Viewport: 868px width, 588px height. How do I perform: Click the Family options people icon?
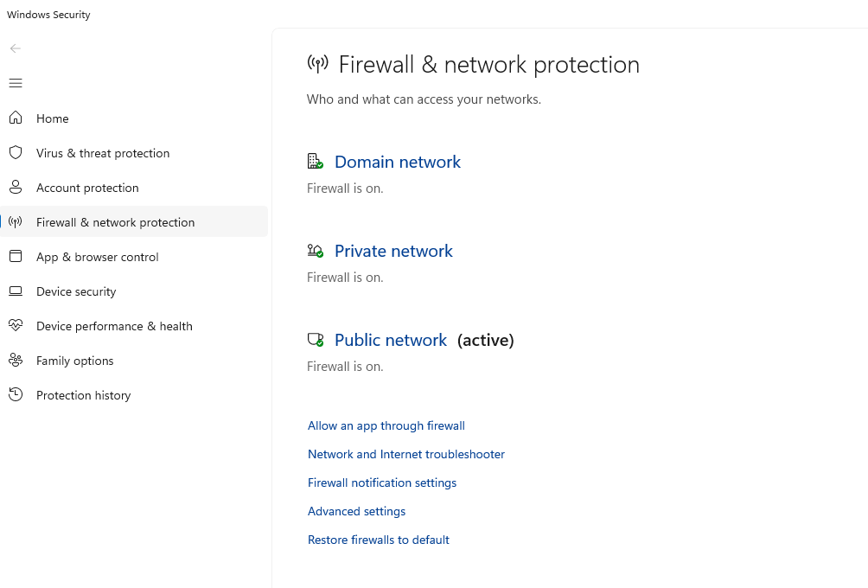[16, 361]
